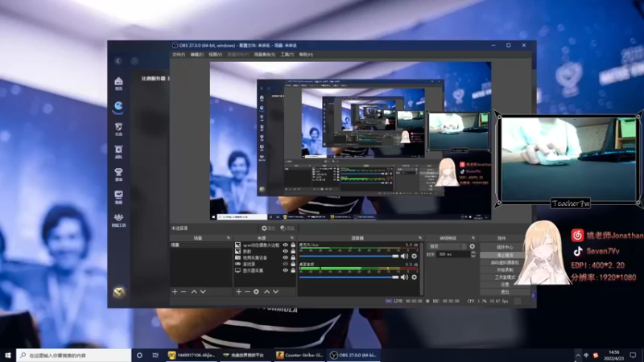Image resolution: width=644 pixels, height=362 pixels.
Task: Click the 时长 duration input field
Action: (453, 254)
